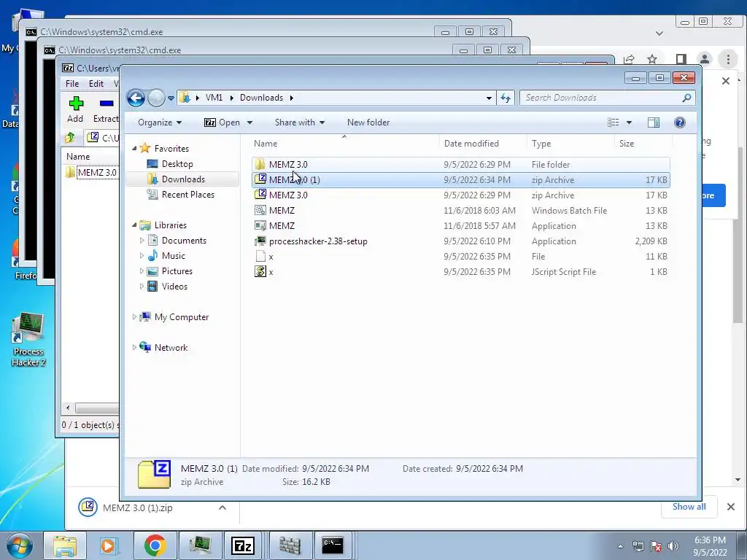The height and width of the screenshot is (560, 747).
Task: Click the Add button in 7-Zip
Action: click(75, 109)
